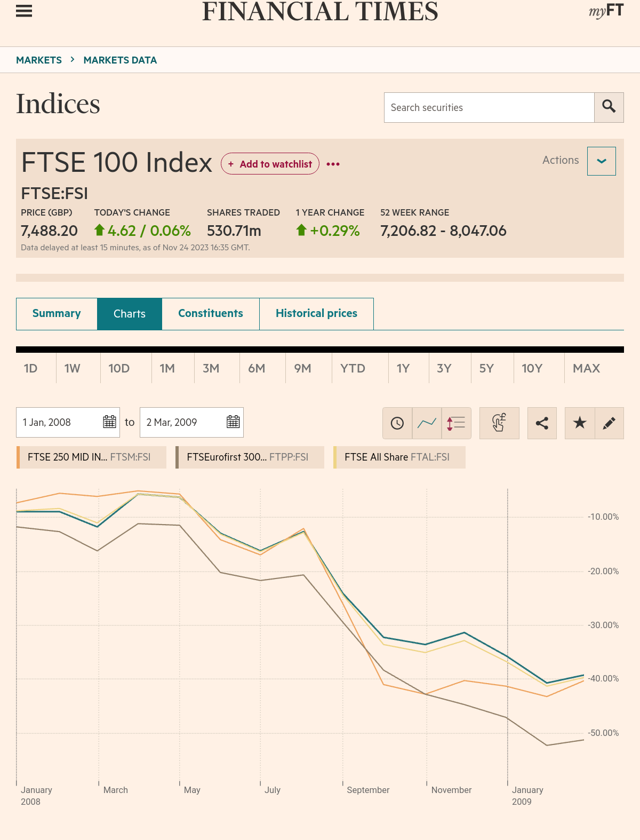The width and height of the screenshot is (640, 840).
Task: Expand the Actions dropdown
Action: coord(601,161)
